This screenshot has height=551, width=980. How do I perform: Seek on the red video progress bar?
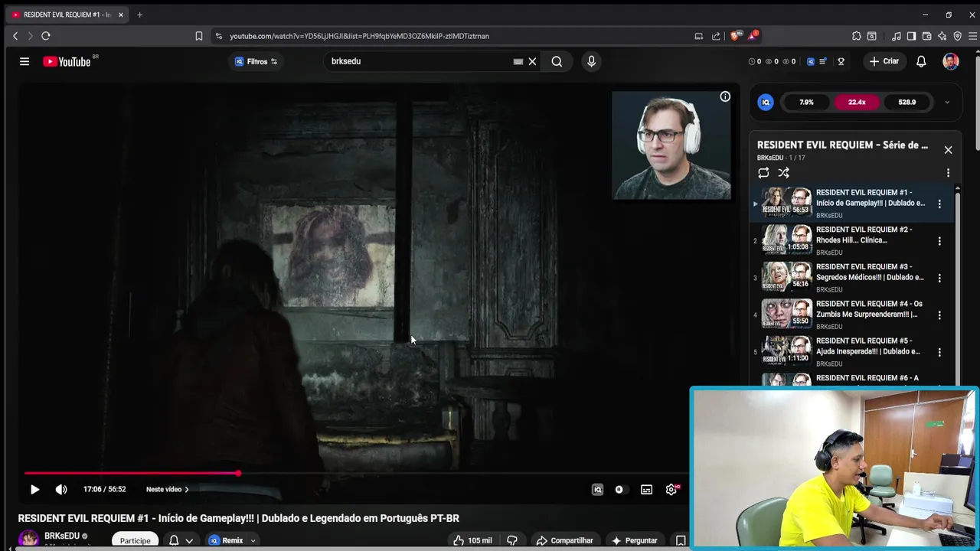[356, 474]
